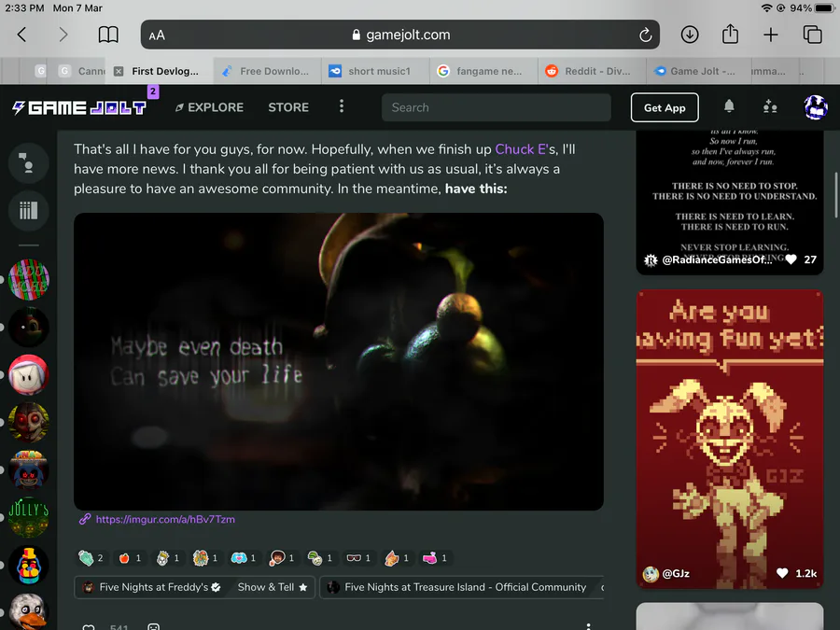Close the First Devlog tab
The image size is (840, 630).
[x=119, y=71]
